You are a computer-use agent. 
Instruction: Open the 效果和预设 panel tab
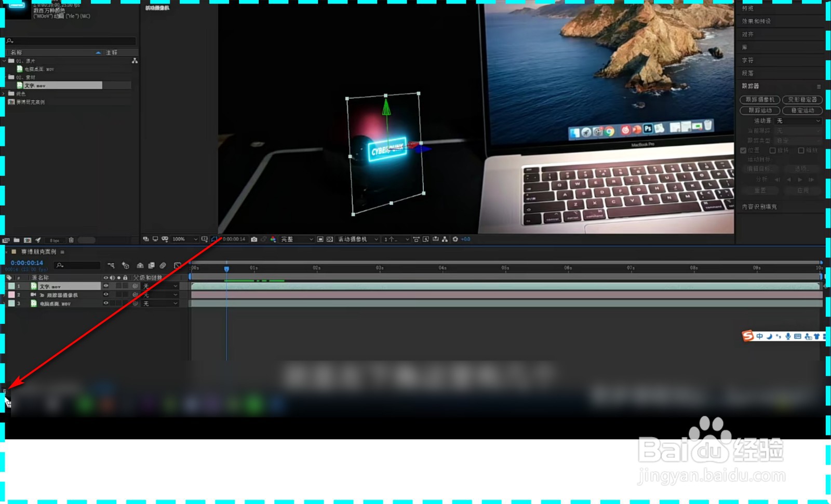click(x=756, y=21)
